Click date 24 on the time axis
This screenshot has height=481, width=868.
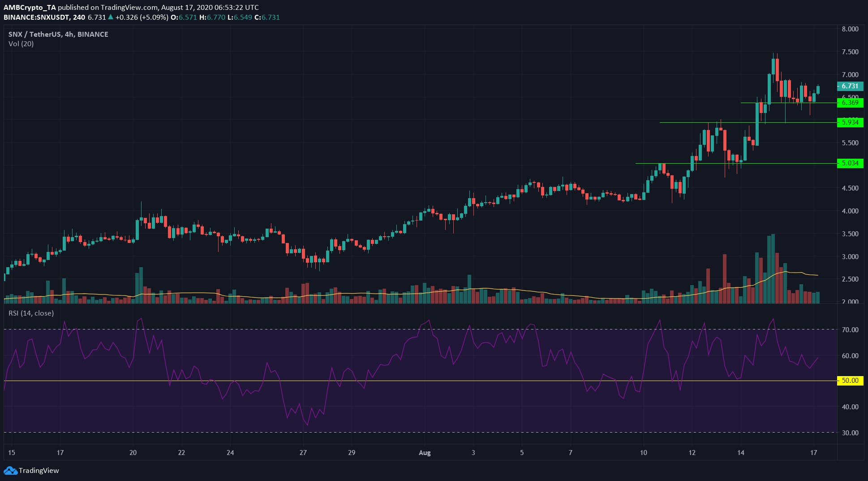coord(230,453)
